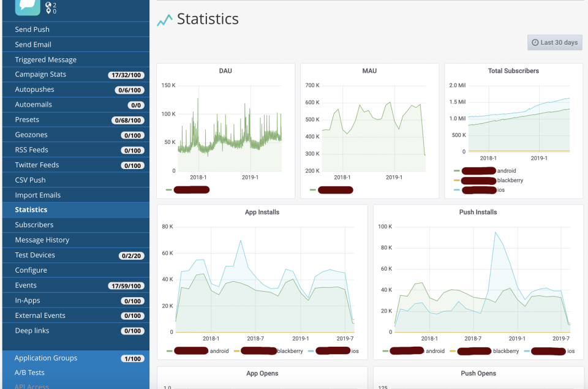This screenshot has width=588, height=389.
Task: Open the Geozones menu item
Action: [31, 135]
